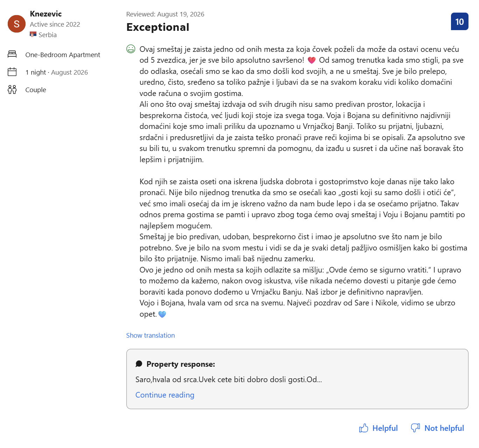Click the blue score badge showing 10
This screenshot has height=448, width=479.
coord(459,21)
